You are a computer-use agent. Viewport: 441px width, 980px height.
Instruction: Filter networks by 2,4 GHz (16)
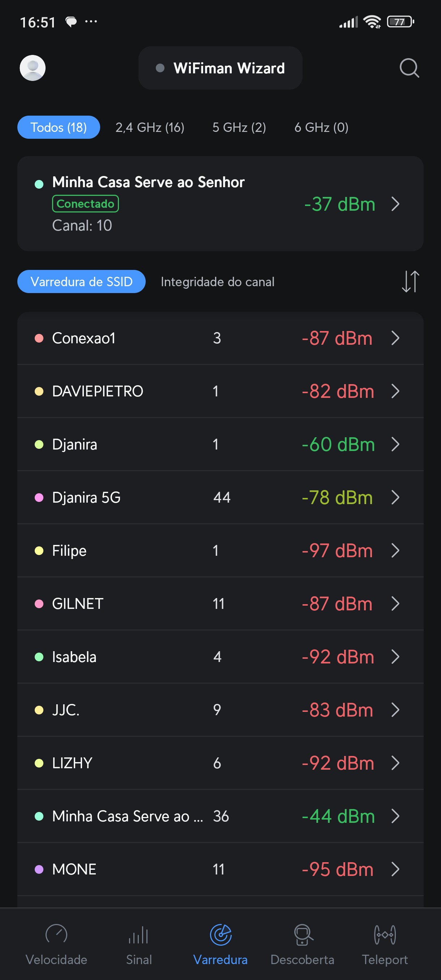(150, 128)
